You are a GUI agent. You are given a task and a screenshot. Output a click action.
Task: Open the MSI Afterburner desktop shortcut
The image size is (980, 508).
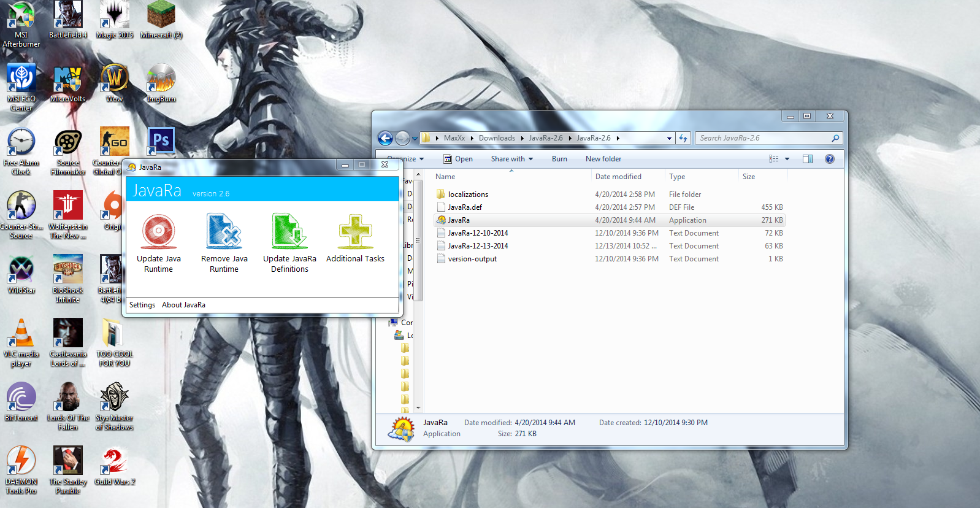21,25
